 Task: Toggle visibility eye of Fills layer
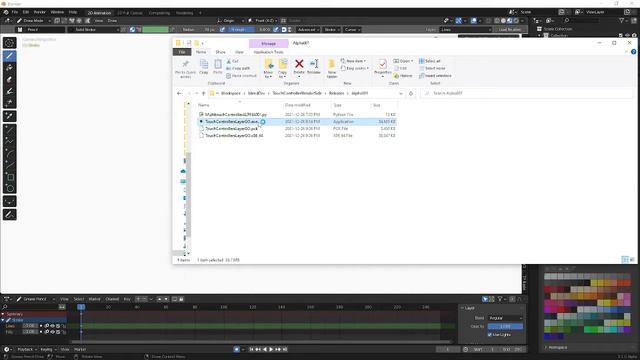[x=52, y=332]
